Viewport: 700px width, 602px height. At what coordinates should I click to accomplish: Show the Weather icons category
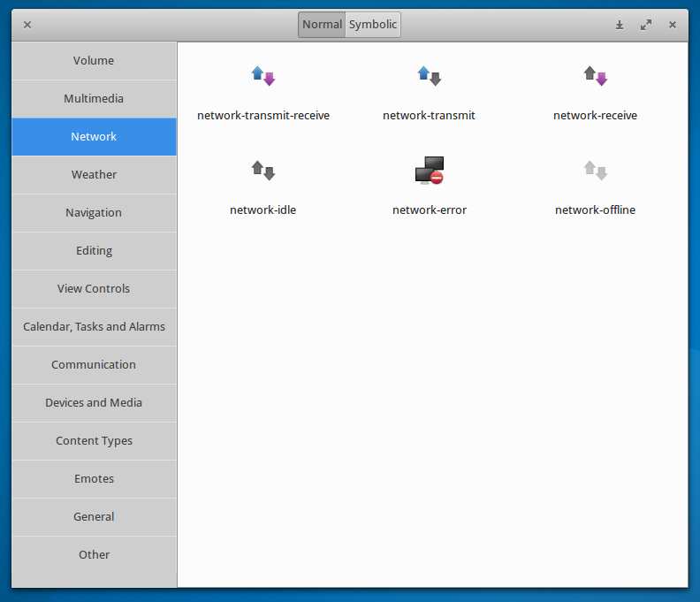click(94, 175)
